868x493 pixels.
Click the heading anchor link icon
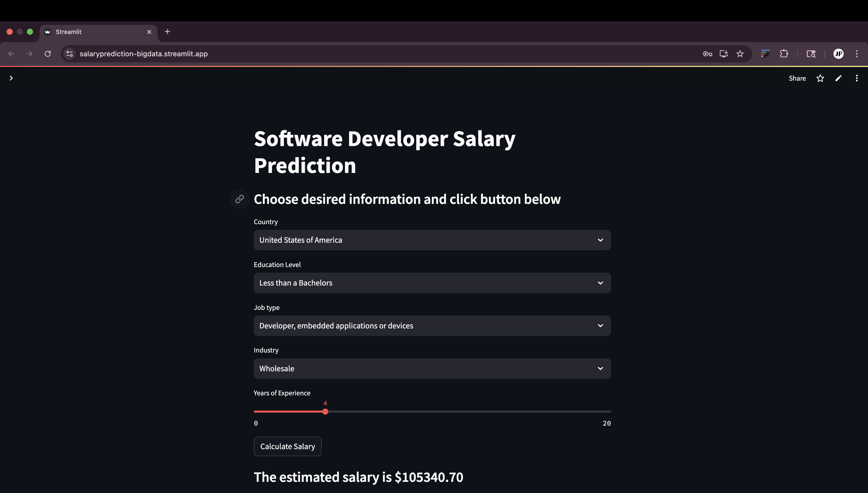[240, 199]
